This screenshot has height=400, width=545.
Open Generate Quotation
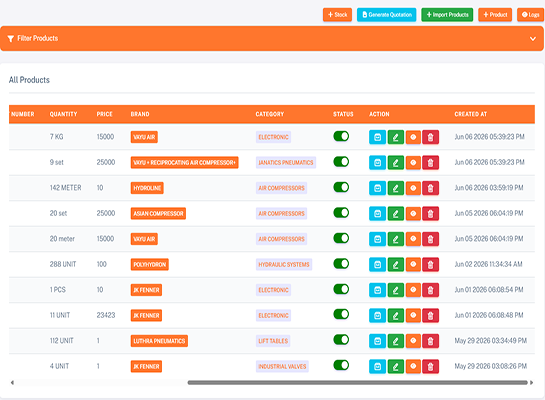tap(387, 15)
